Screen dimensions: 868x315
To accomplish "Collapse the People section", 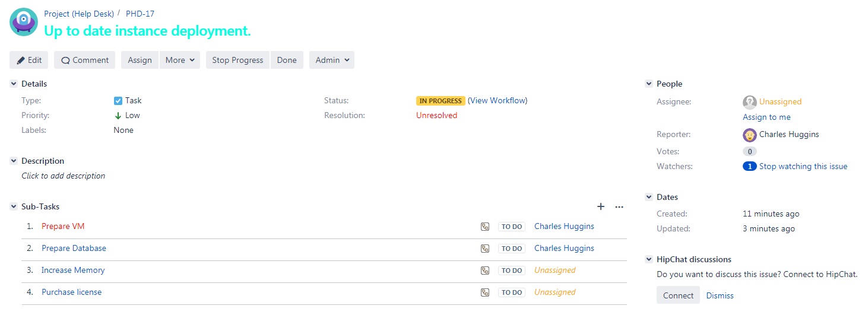I will pyautogui.click(x=649, y=84).
